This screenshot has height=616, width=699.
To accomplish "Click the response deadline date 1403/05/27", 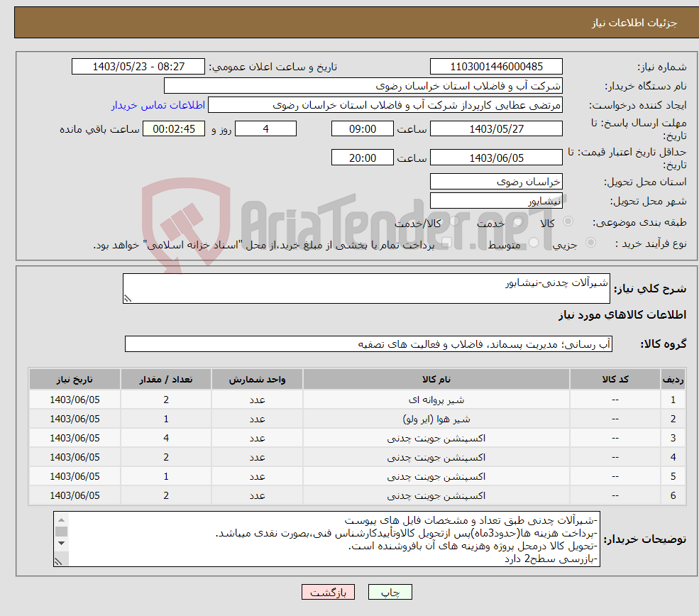I will pos(496,129).
